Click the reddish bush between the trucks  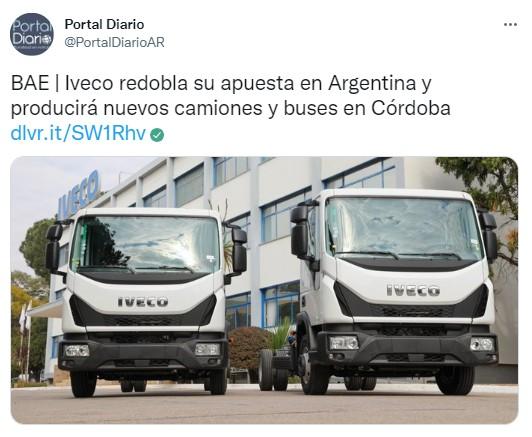(x=248, y=348)
